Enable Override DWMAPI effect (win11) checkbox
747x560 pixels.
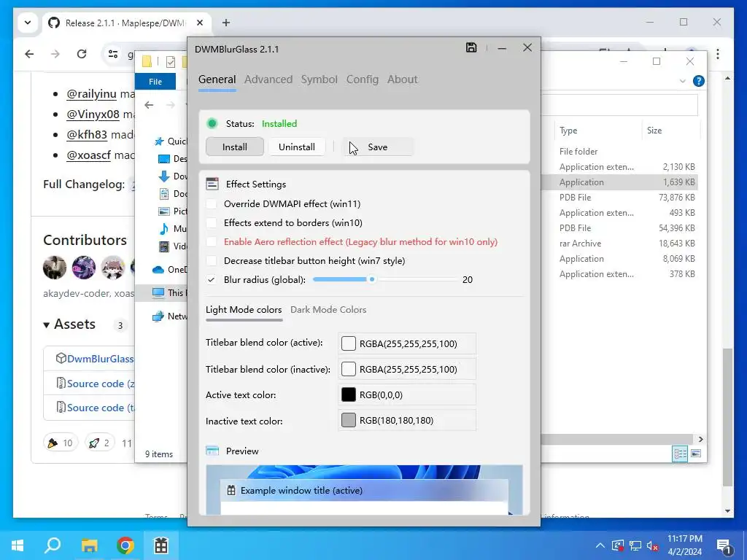pyautogui.click(x=211, y=204)
